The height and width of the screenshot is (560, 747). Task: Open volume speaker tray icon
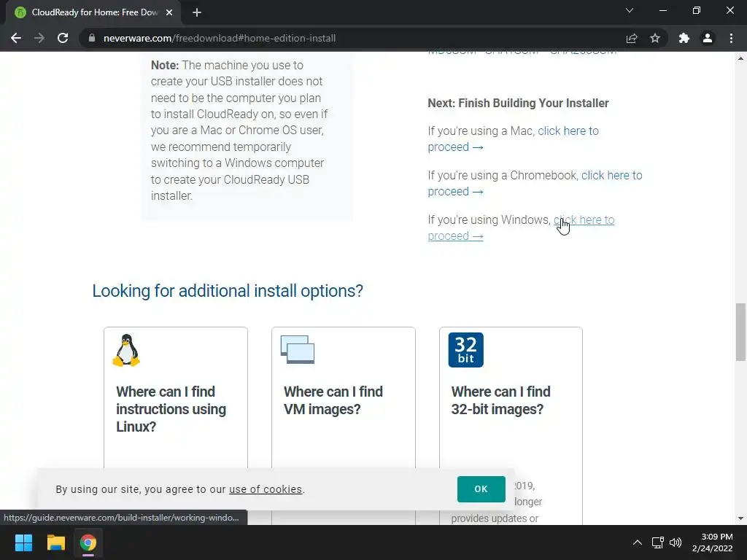(676, 542)
